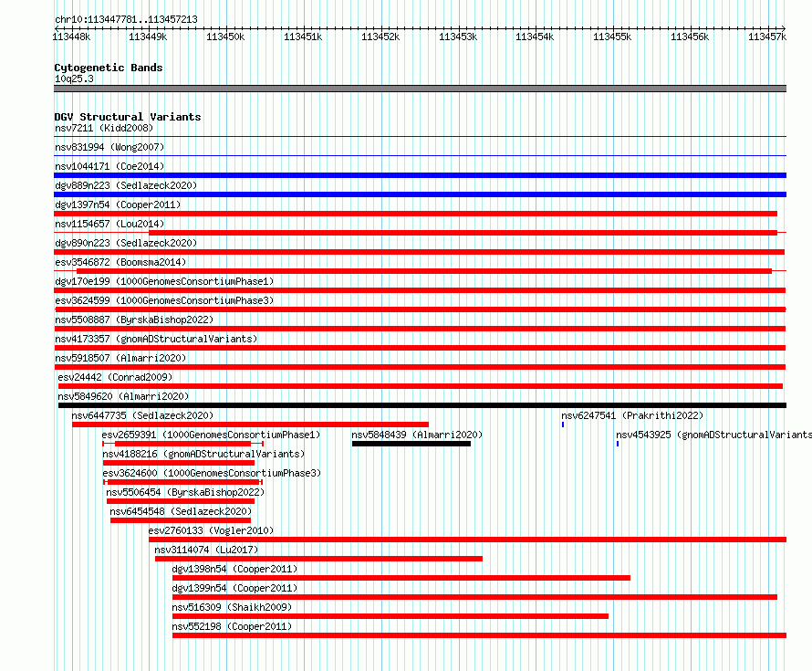Click the 113448k ruler tick label
Image resolution: width=812 pixels, height=671 pixels.
(x=71, y=37)
